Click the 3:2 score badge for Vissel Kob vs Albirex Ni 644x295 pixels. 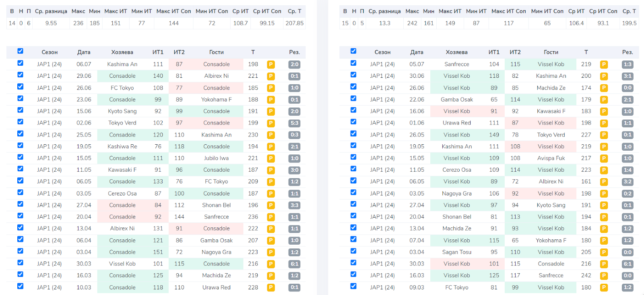pos(627,182)
